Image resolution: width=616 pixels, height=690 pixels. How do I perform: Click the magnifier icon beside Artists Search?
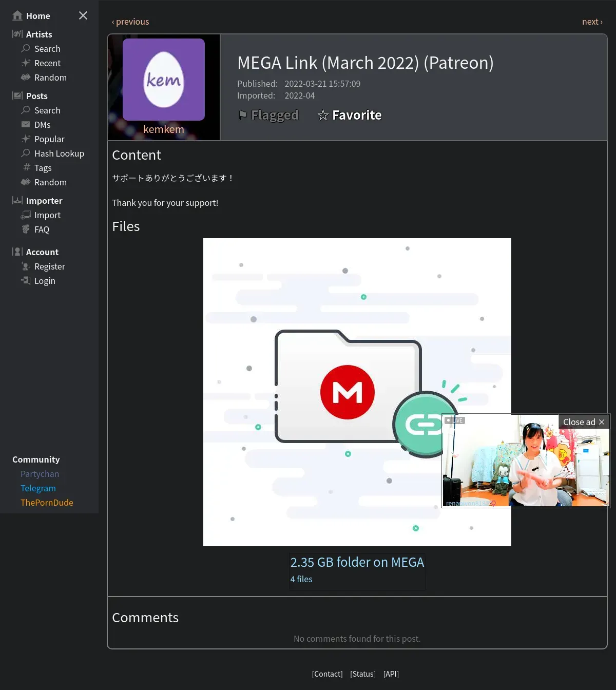pos(26,48)
